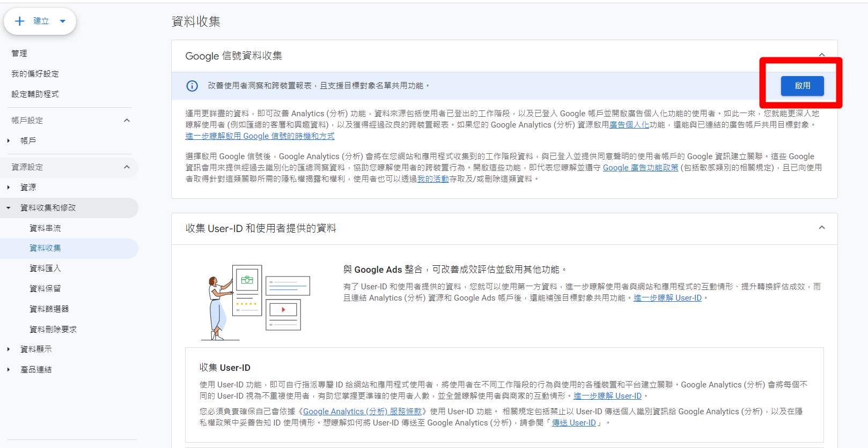Click the 資源設定 section label
The width and height of the screenshot is (868, 448).
coord(27,167)
